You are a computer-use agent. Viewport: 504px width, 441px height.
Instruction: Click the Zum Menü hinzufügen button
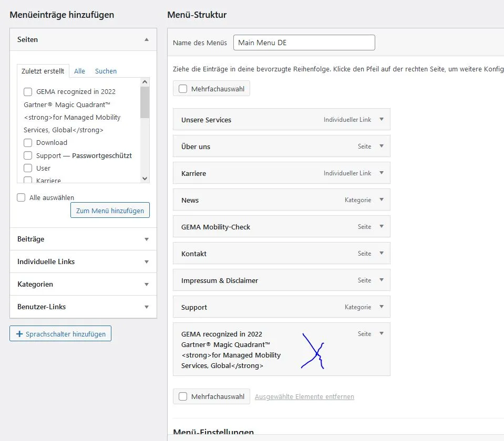pyautogui.click(x=110, y=210)
